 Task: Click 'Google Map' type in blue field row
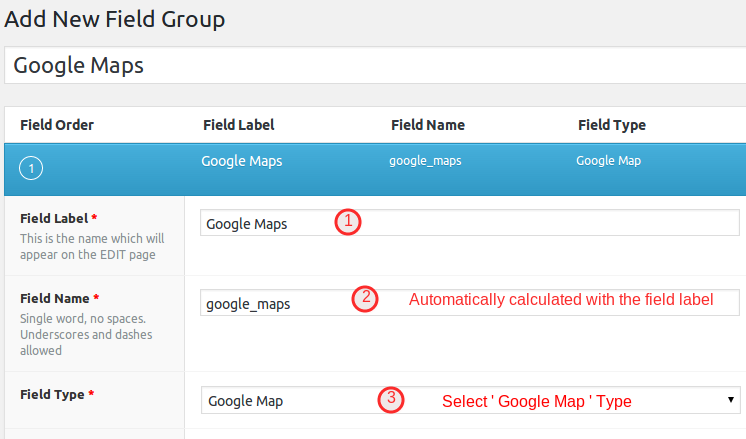(609, 161)
